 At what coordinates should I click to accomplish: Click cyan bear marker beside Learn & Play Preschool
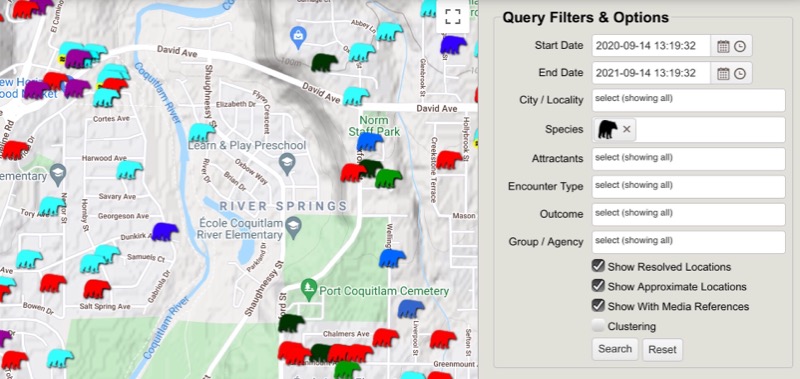(x=202, y=133)
